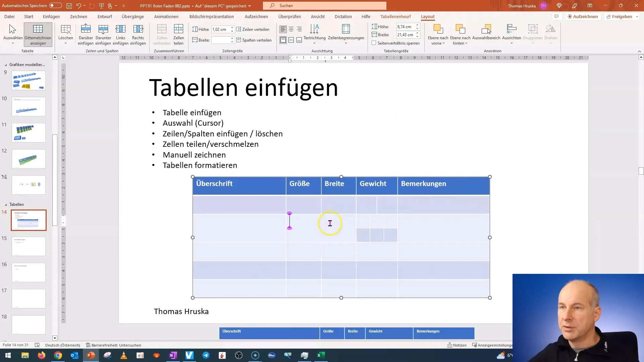Screen dimensions: 644x362
Task: Switch to the Layout ribbon tab
Action: [427, 16]
